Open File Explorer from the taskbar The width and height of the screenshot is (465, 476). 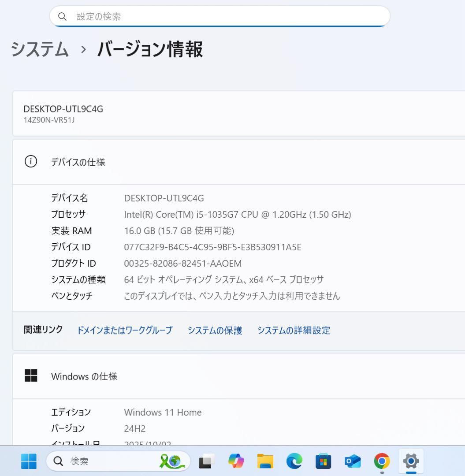point(265,461)
